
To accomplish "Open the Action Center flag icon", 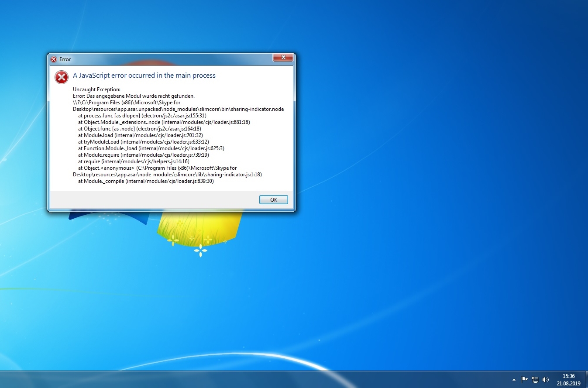I will tap(525, 380).
